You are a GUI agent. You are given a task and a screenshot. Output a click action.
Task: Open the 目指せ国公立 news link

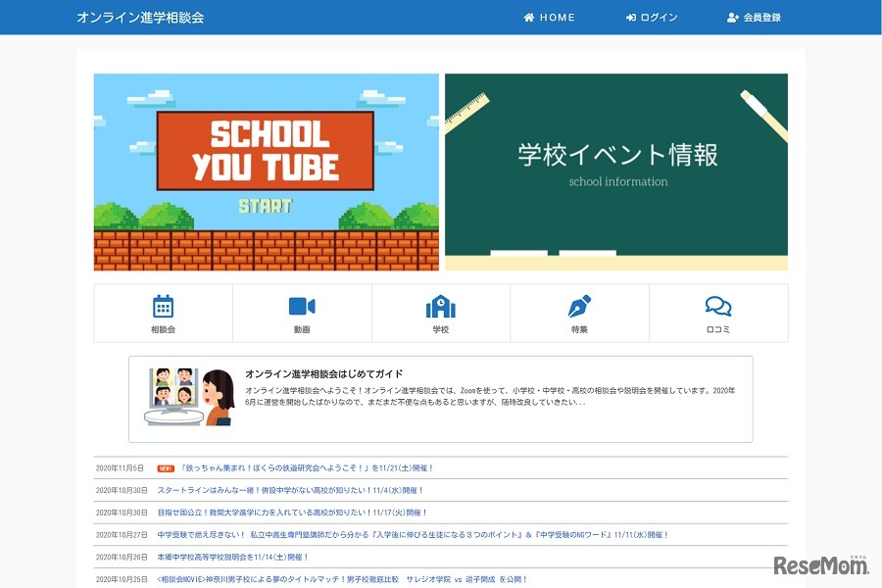tap(292, 513)
